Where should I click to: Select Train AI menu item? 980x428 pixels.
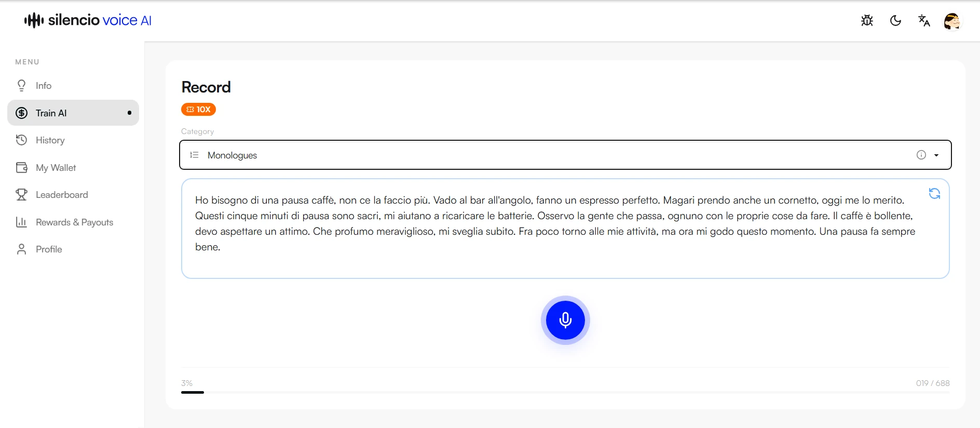pyautogui.click(x=73, y=113)
